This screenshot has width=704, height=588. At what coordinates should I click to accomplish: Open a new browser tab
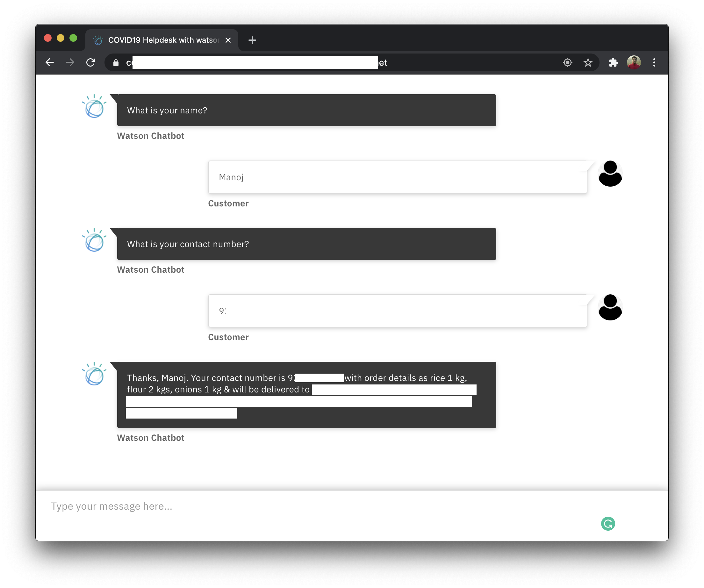[252, 40]
